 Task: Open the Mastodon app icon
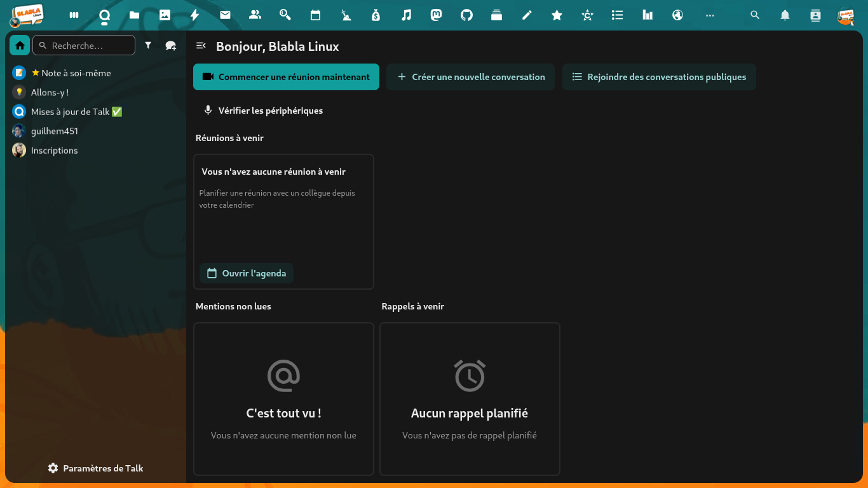click(x=437, y=15)
